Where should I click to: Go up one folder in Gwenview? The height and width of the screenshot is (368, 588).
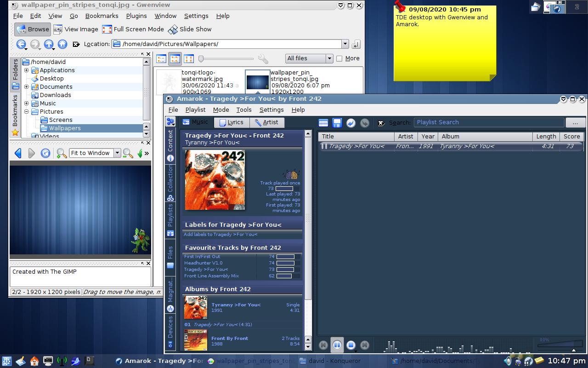[49, 44]
